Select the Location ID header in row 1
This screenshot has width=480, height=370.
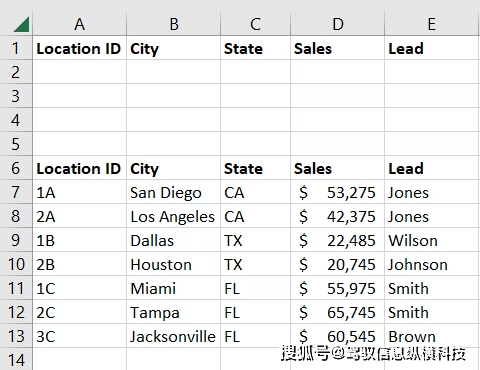[x=79, y=48]
